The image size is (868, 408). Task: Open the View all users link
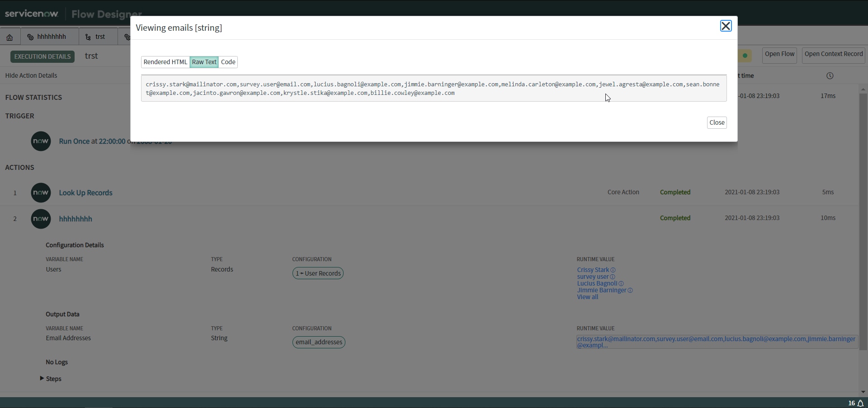point(587,297)
